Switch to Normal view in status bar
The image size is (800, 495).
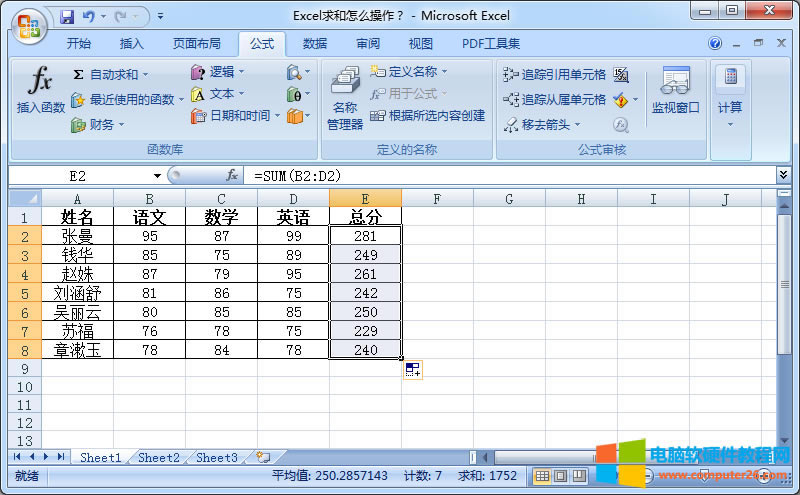(542, 476)
